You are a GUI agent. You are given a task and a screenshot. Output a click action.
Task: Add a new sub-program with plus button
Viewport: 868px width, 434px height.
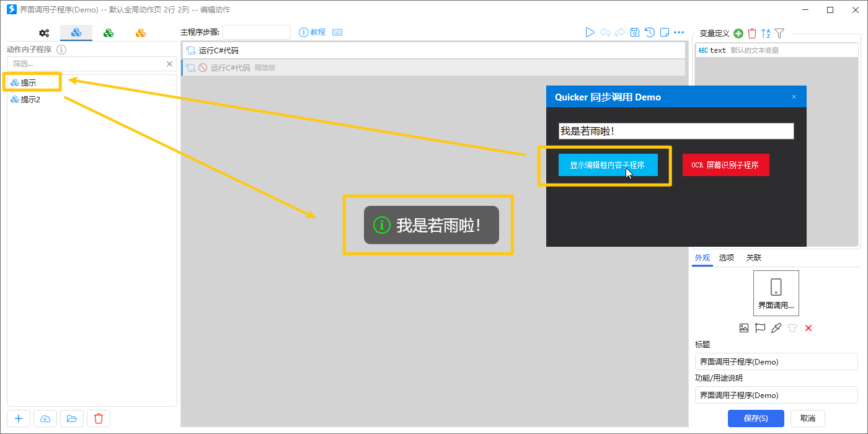tap(19, 418)
